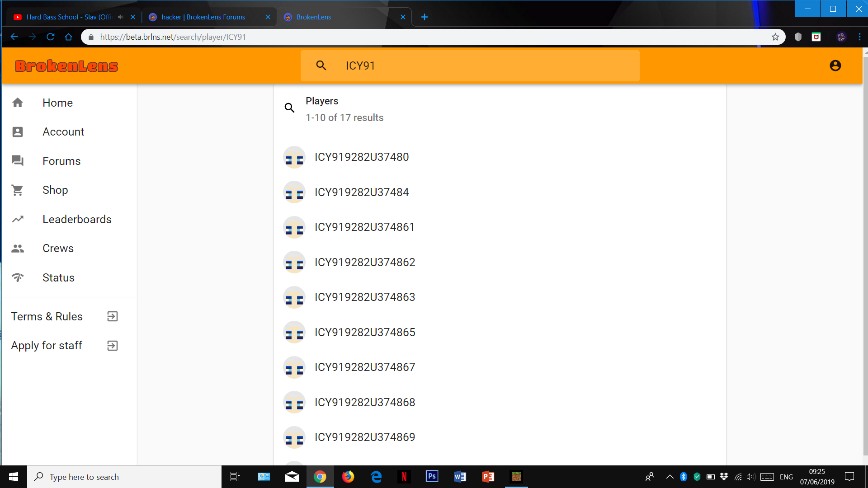This screenshot has height=488, width=868.
Task: Show hidden system tray icons chevron
Action: [670, 477]
